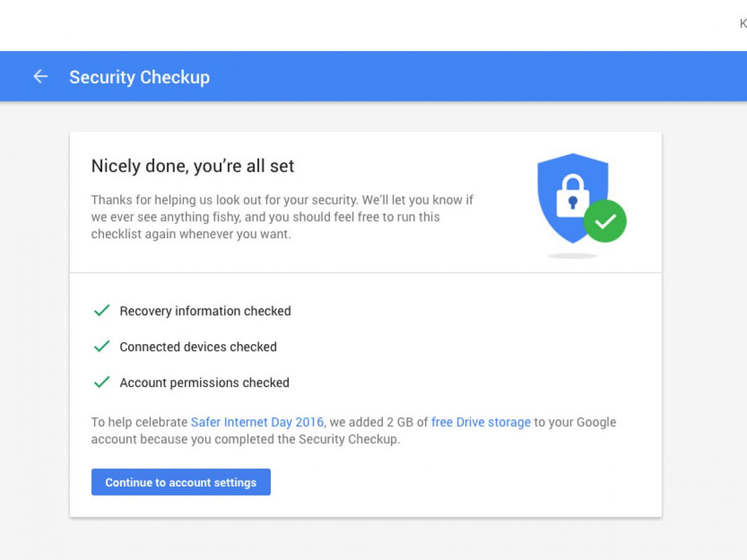Click the checkmark beside Recovery information

[101, 310]
